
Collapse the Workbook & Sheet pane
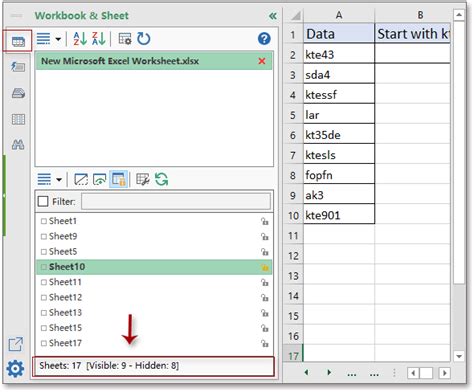click(273, 16)
